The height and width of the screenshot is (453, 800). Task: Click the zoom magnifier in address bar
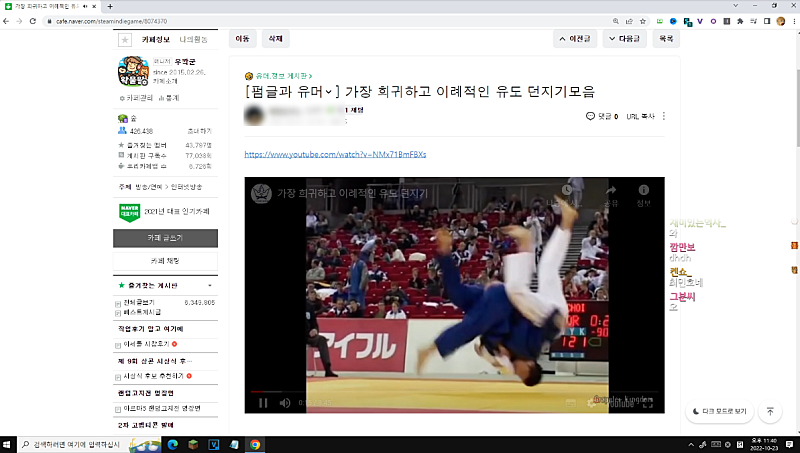(616, 21)
